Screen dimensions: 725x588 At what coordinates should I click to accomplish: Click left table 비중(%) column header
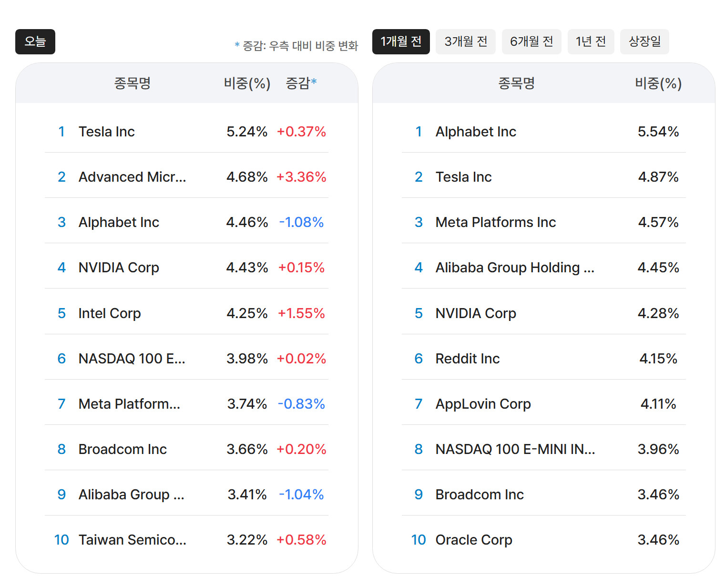(247, 83)
